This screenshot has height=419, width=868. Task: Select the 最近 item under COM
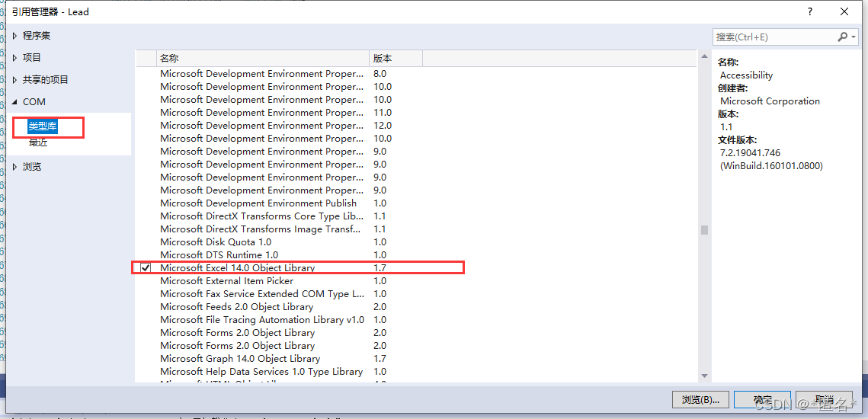tap(38, 142)
